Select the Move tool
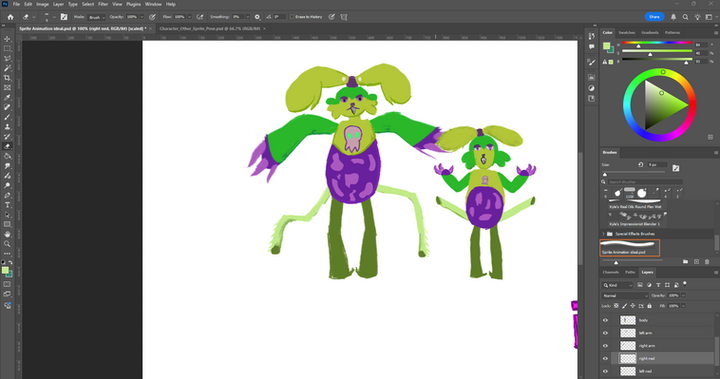Viewport: 720px width, 379px height. (7, 39)
